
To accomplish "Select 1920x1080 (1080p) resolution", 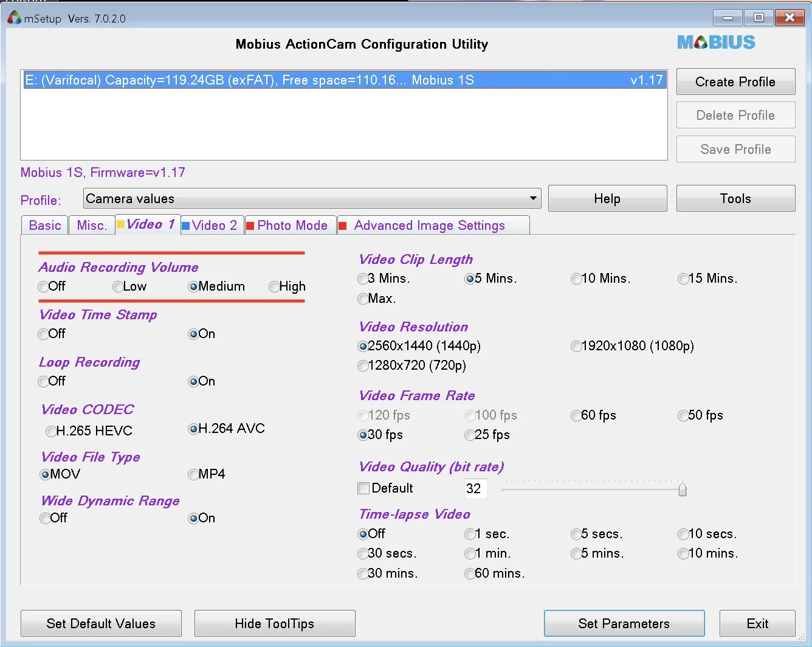I will click(x=576, y=346).
